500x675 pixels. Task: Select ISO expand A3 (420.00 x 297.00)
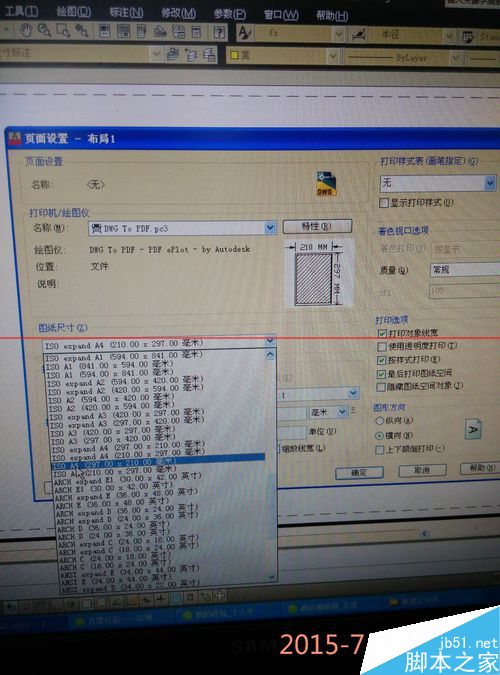click(127, 415)
